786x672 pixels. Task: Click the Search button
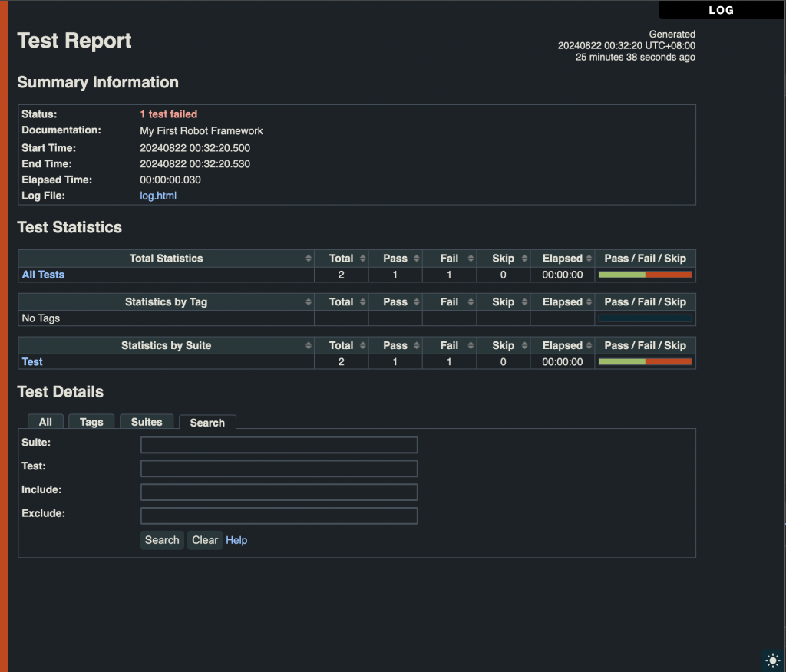pos(162,540)
